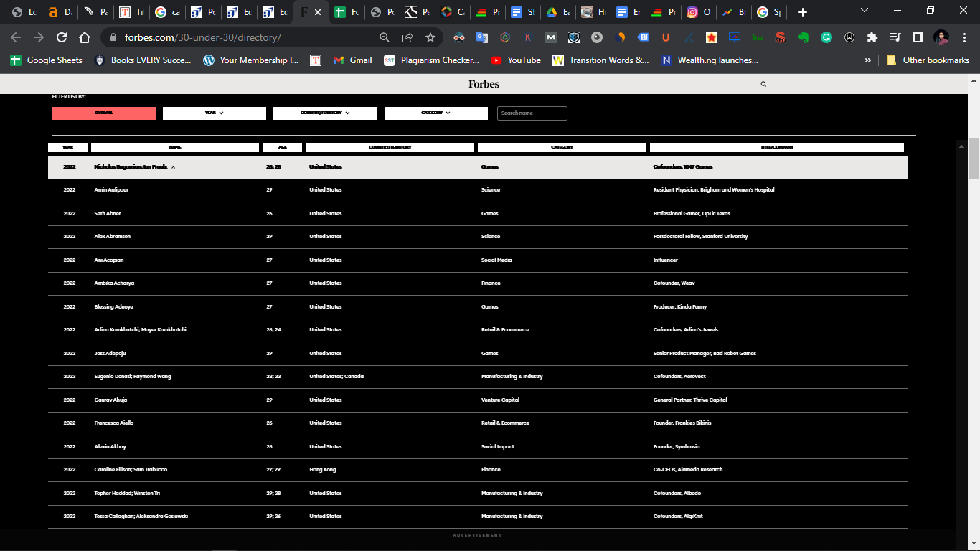Open a new browser tab
Viewport: 980px width, 551px height.
(x=802, y=12)
